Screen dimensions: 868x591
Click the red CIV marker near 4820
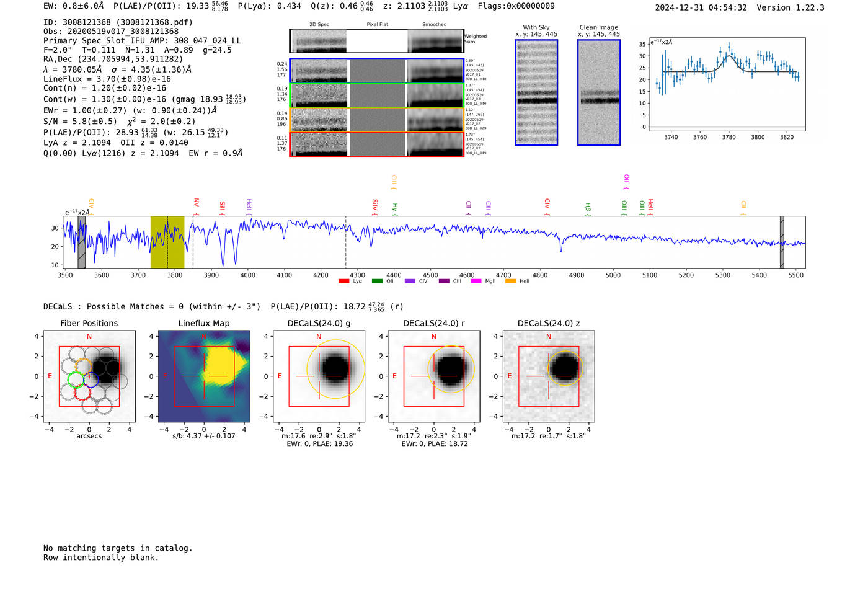547,207
